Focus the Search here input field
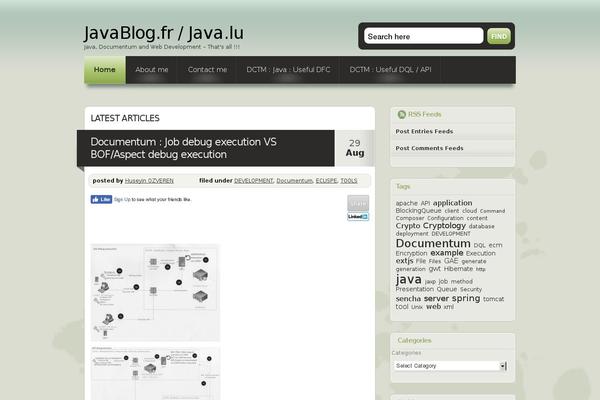Image resolution: width=600 pixels, height=400 pixels. click(x=424, y=36)
